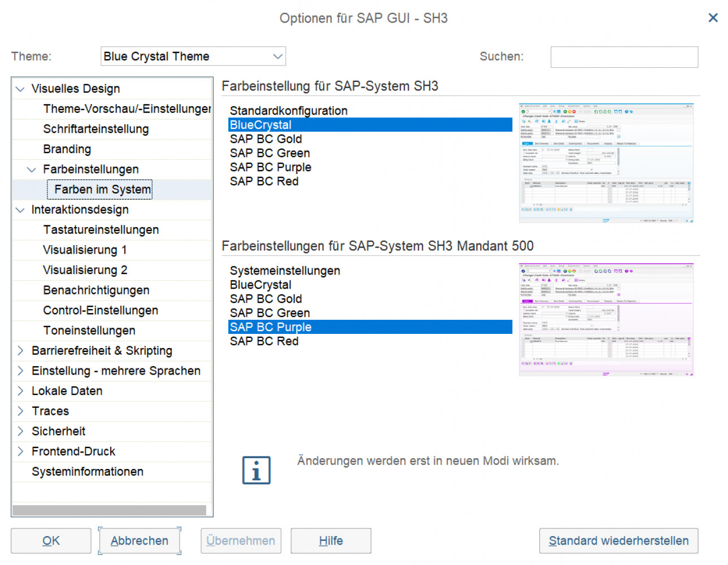Go to Tastatureinstellungen
Image resolution: width=728 pixels, height=565 pixels.
point(101,230)
